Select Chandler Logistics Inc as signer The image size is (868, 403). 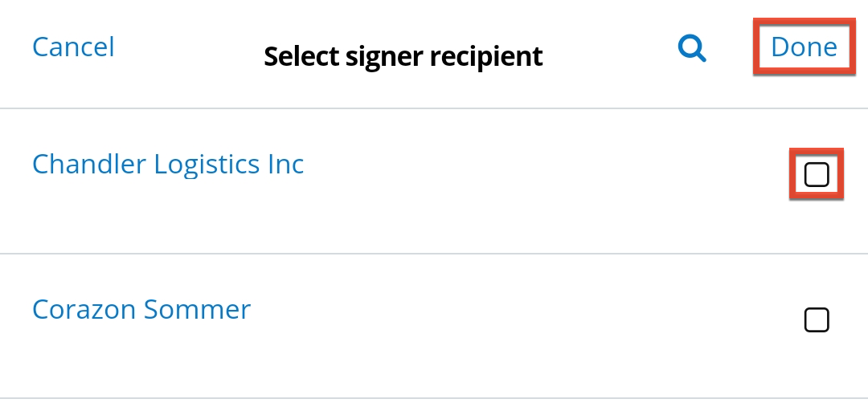point(817,174)
